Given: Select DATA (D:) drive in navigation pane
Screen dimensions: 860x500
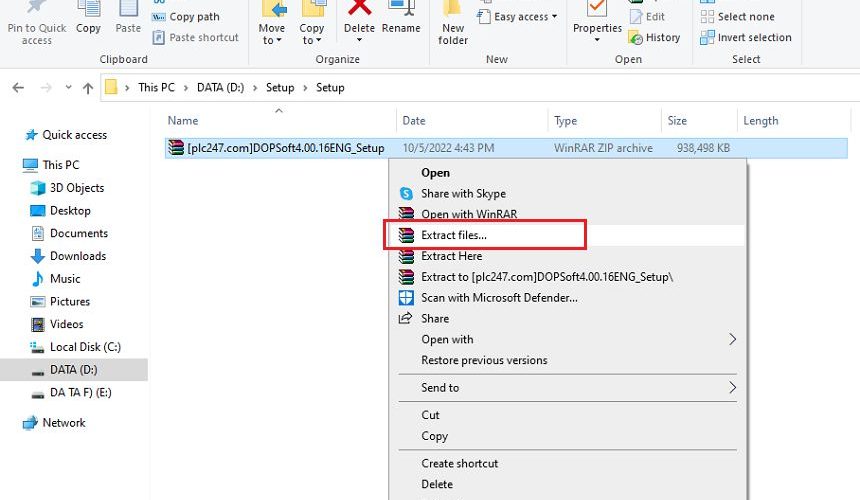Looking at the screenshot, I should 73,370.
